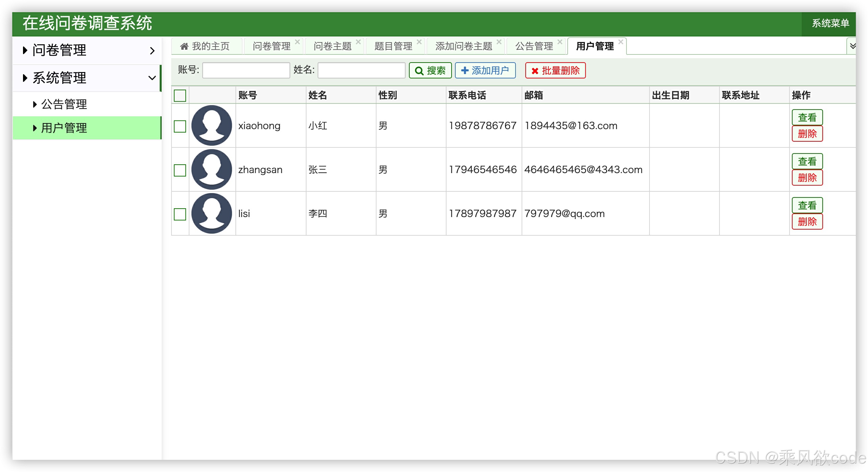Viewport: 868px width, 472px height.
Task: Check the zhangsan row checkbox
Action: [x=180, y=170]
